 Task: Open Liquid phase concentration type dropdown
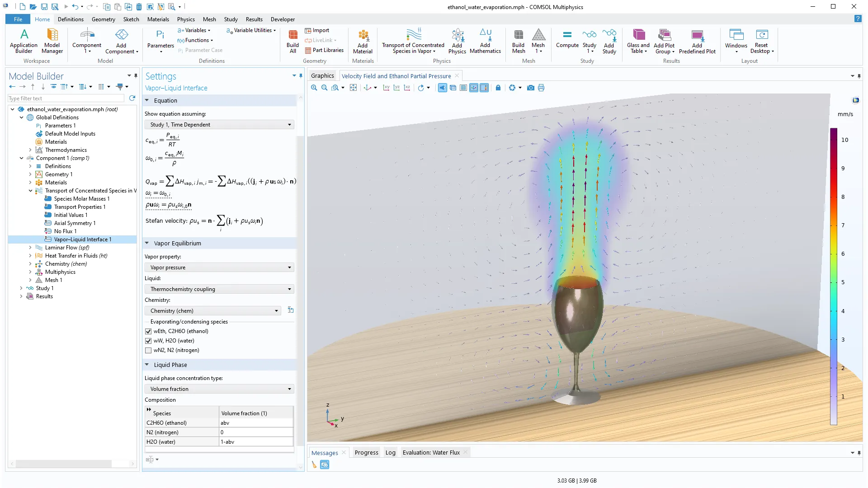pyautogui.click(x=219, y=389)
